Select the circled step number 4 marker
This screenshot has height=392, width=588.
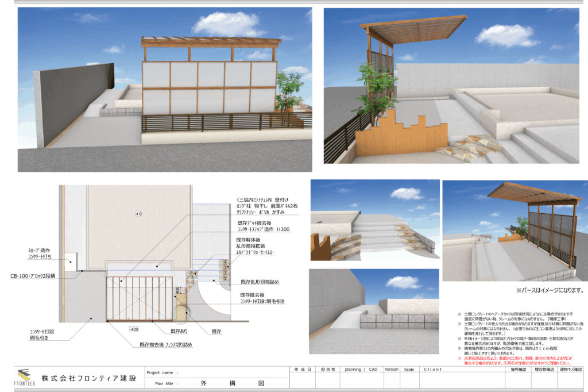point(225,263)
